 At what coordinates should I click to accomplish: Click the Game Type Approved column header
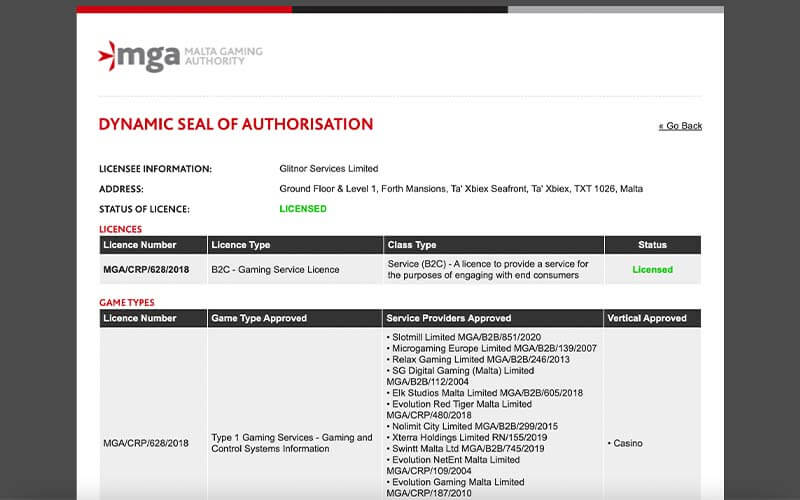pos(294,318)
